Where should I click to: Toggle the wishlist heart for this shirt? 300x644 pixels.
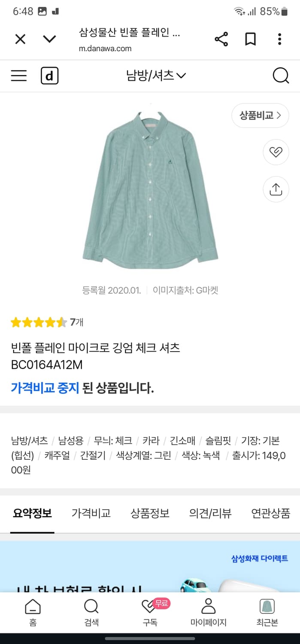(276, 152)
